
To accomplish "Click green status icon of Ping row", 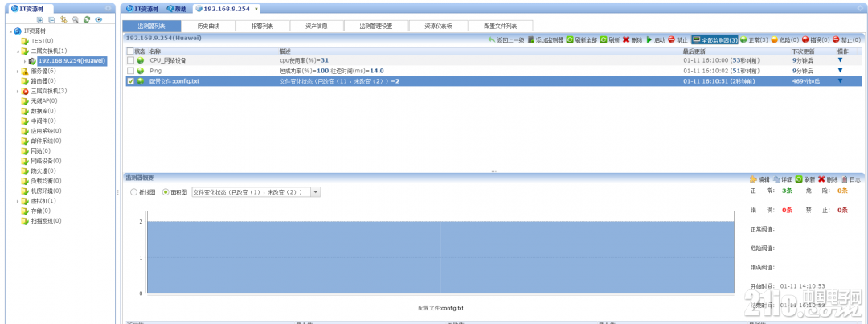I will (x=141, y=71).
